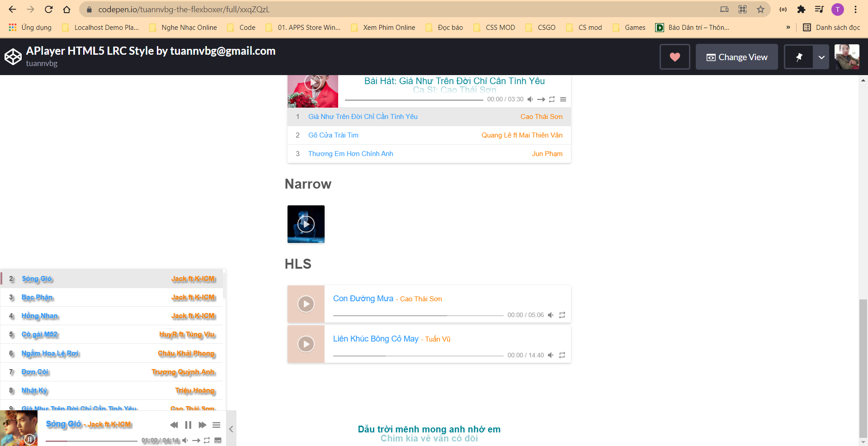Play Con Đường Mưa in HLS section
Image resolution: width=868 pixels, height=446 pixels.
(306, 304)
